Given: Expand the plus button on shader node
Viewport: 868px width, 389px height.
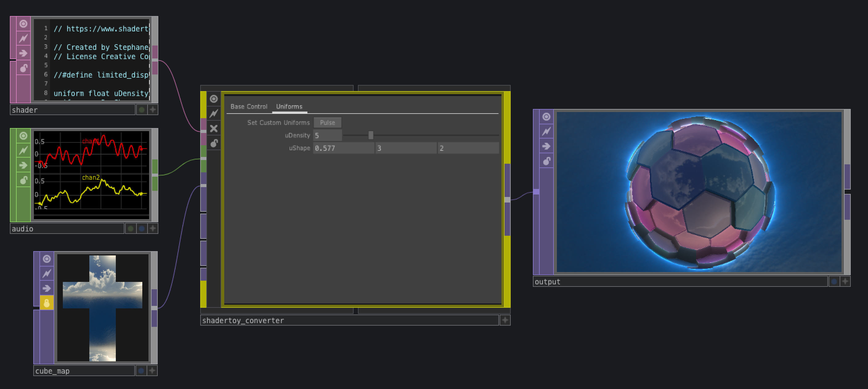Looking at the screenshot, I should click(153, 110).
